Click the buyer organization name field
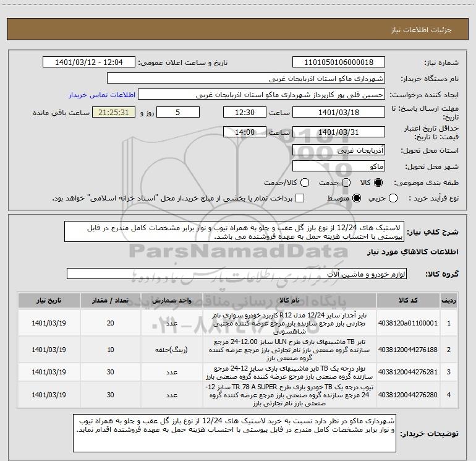Screen dimensions: 476x461 [x=246, y=79]
